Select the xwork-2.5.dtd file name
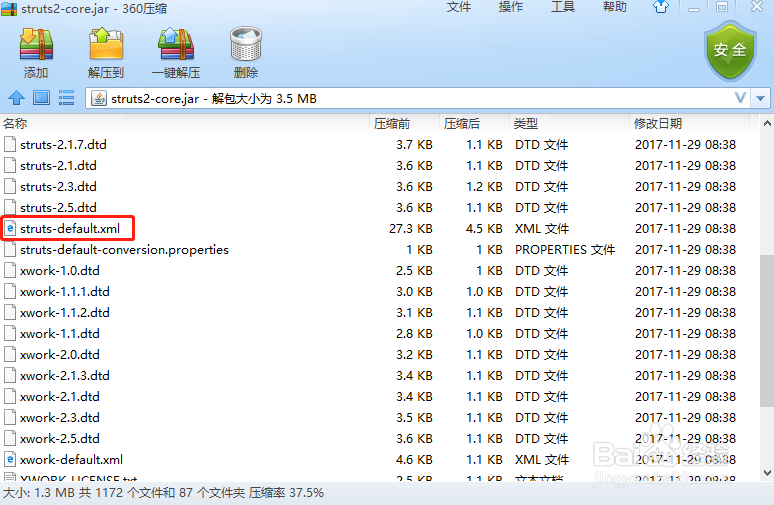Image resolution: width=774 pixels, height=505 pixels. 60,439
